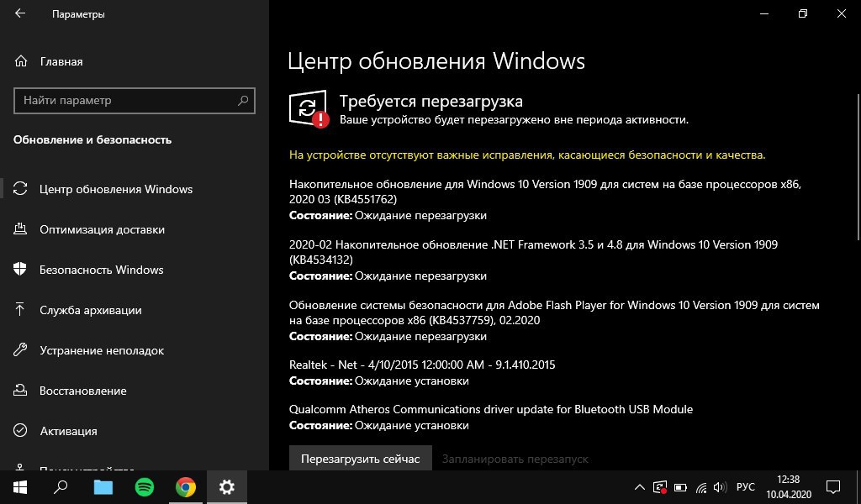Open Восстановление section
Image resolution: width=861 pixels, height=504 pixels.
point(83,391)
